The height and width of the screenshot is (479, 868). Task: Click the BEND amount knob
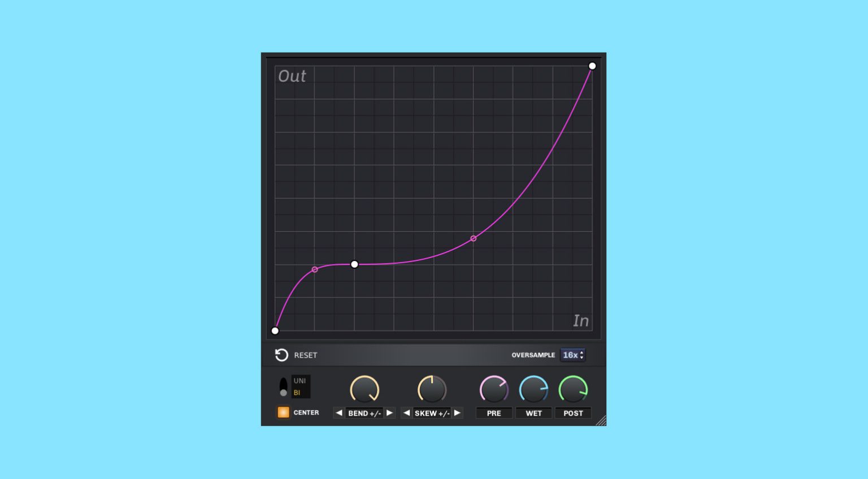364,389
